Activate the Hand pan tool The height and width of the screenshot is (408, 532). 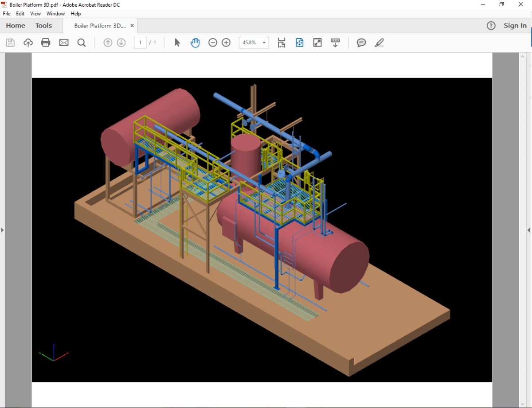pos(195,43)
